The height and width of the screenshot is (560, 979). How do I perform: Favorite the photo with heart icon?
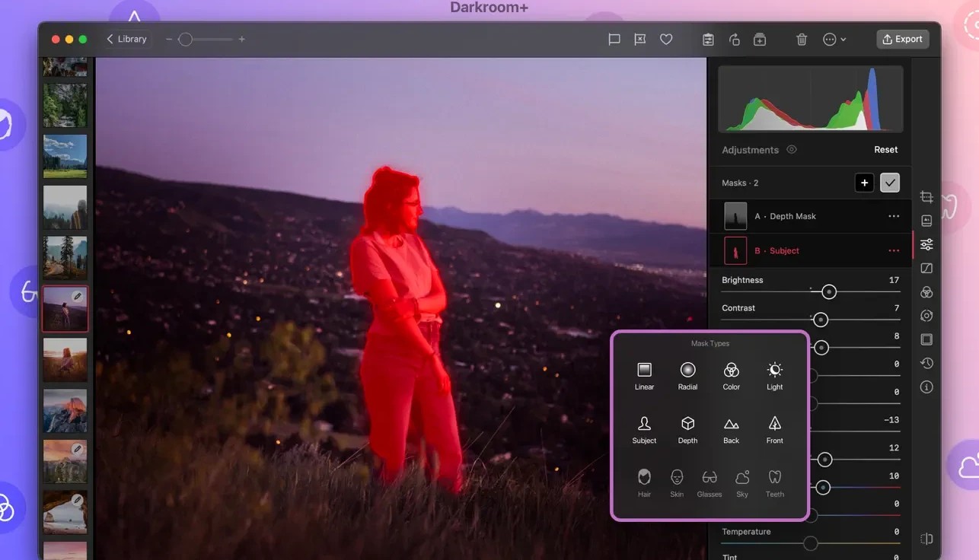point(666,40)
